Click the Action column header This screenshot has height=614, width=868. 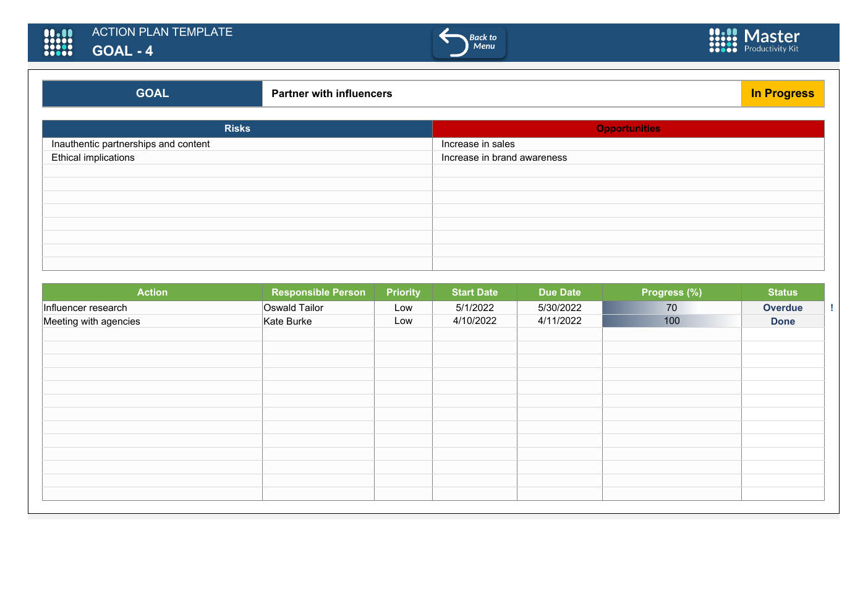pyautogui.click(x=153, y=292)
